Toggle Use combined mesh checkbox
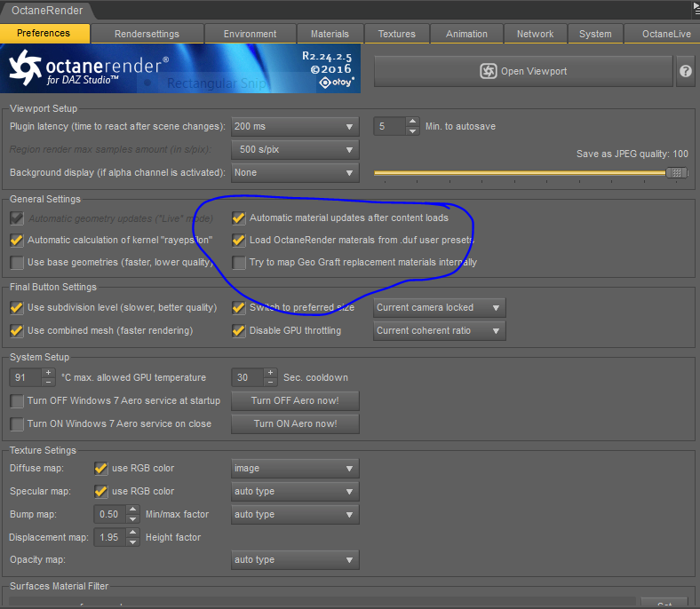Viewport: 700px width, 609px height. [x=17, y=331]
